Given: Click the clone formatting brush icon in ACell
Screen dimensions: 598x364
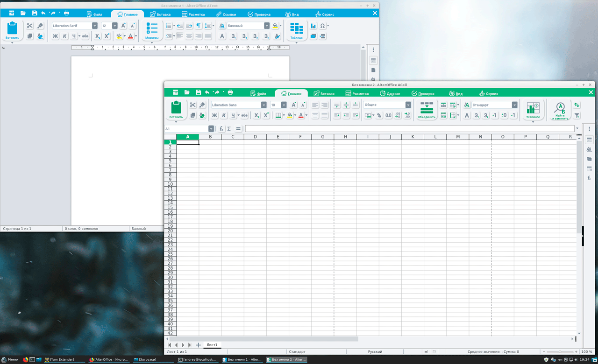Looking at the screenshot, I should pos(202,105).
